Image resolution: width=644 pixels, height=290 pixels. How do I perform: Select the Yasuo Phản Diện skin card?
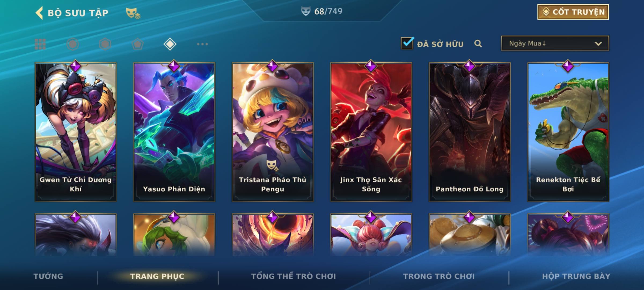click(174, 132)
